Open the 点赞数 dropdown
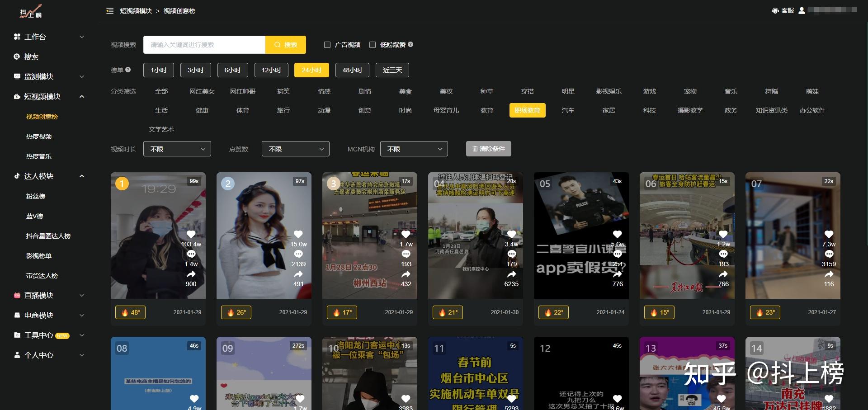 click(x=296, y=149)
